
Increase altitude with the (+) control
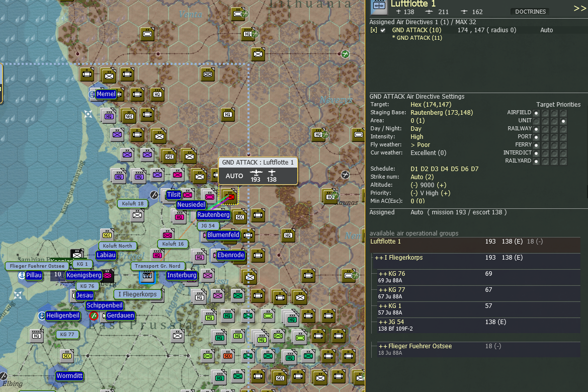click(x=441, y=185)
